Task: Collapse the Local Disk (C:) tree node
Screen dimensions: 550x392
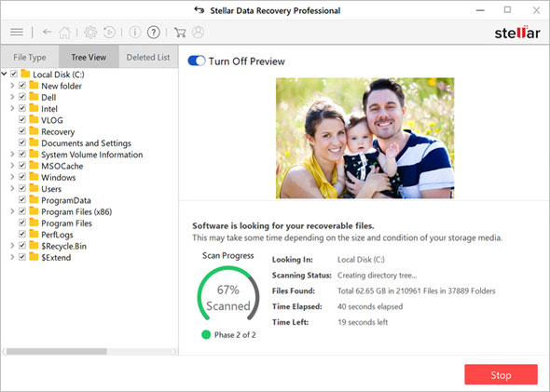Action: click(x=5, y=74)
